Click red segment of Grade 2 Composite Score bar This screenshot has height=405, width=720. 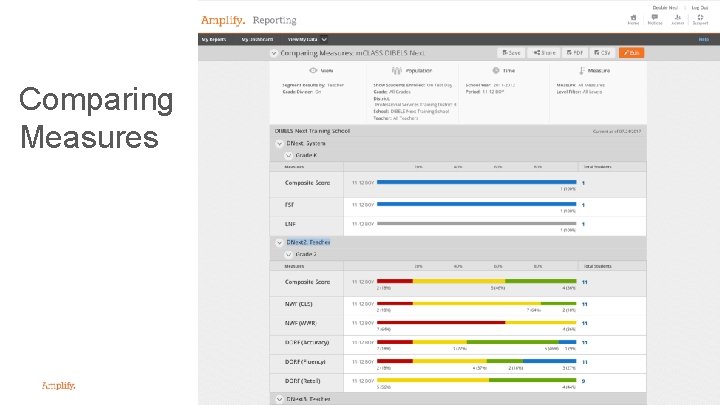click(395, 281)
